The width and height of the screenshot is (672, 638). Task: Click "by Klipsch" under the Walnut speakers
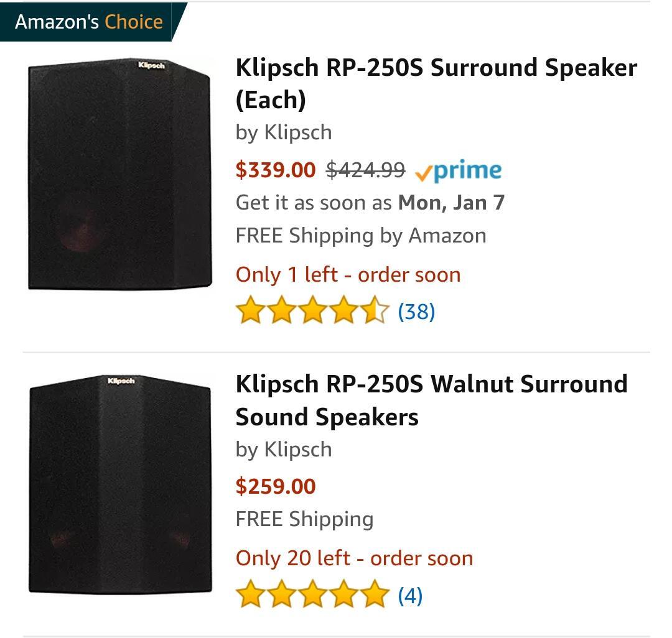(283, 450)
